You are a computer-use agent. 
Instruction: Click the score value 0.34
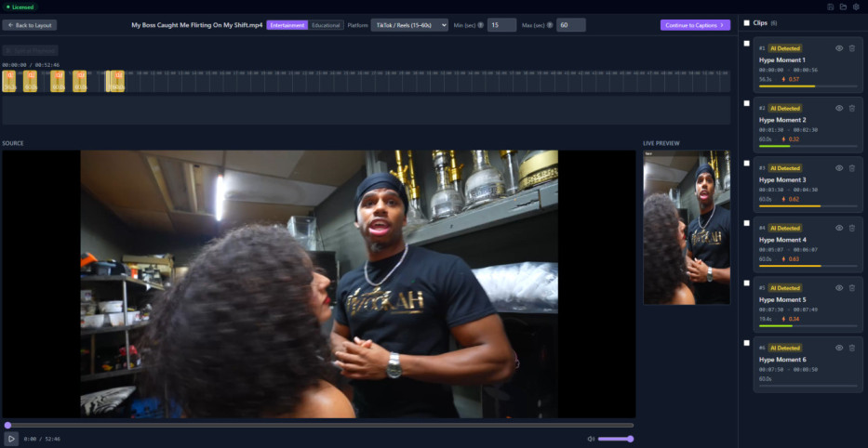794,319
